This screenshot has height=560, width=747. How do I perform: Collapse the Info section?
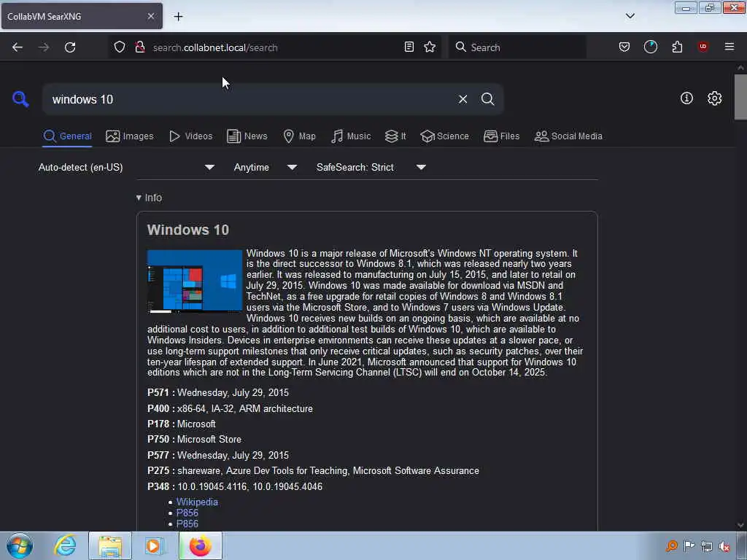point(149,198)
